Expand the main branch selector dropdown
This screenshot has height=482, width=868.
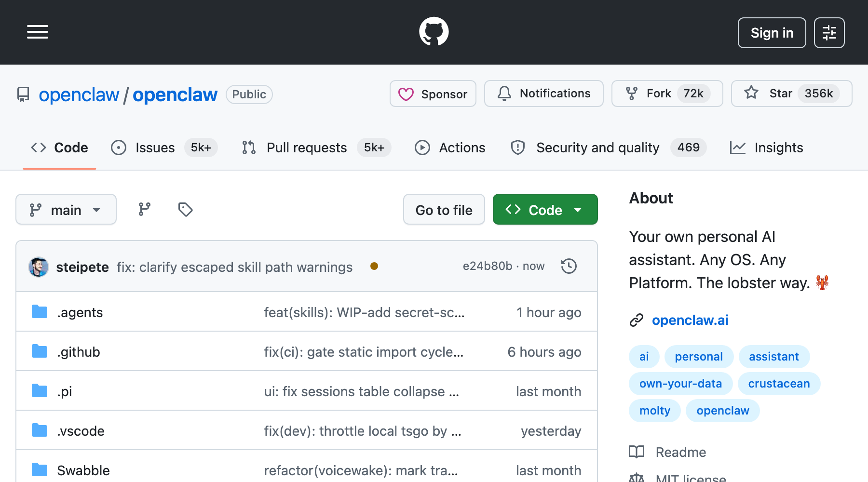pyautogui.click(x=66, y=209)
